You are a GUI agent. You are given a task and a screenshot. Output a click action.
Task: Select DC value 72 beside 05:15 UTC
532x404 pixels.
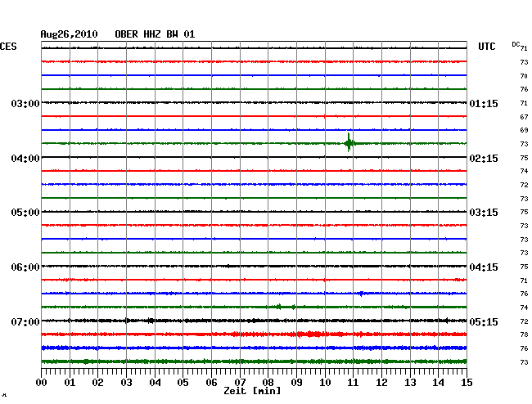click(x=524, y=321)
